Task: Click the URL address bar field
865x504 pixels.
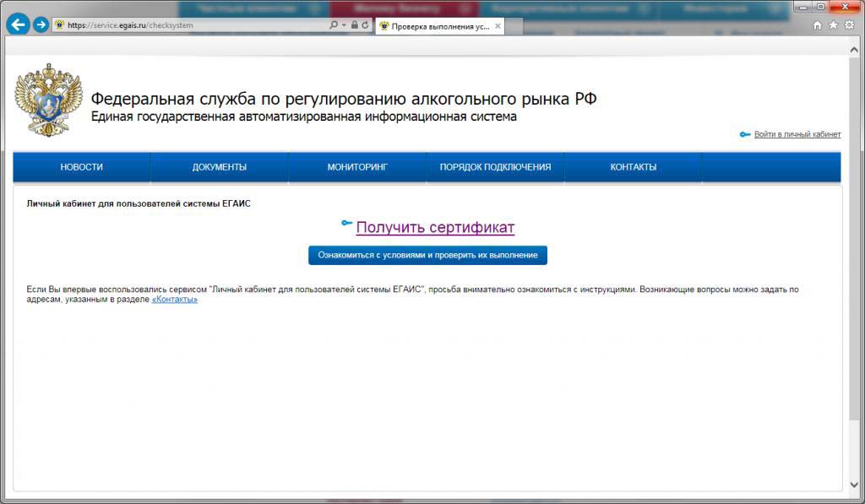Action: point(194,25)
